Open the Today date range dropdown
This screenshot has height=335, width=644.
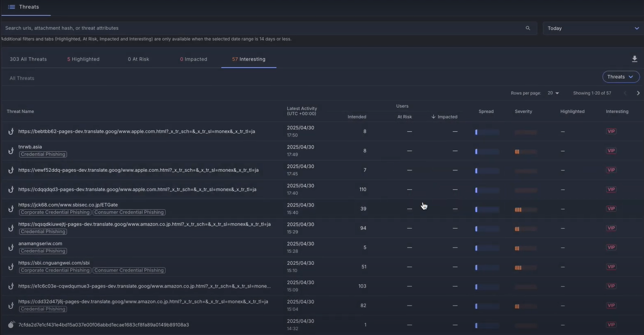click(593, 28)
